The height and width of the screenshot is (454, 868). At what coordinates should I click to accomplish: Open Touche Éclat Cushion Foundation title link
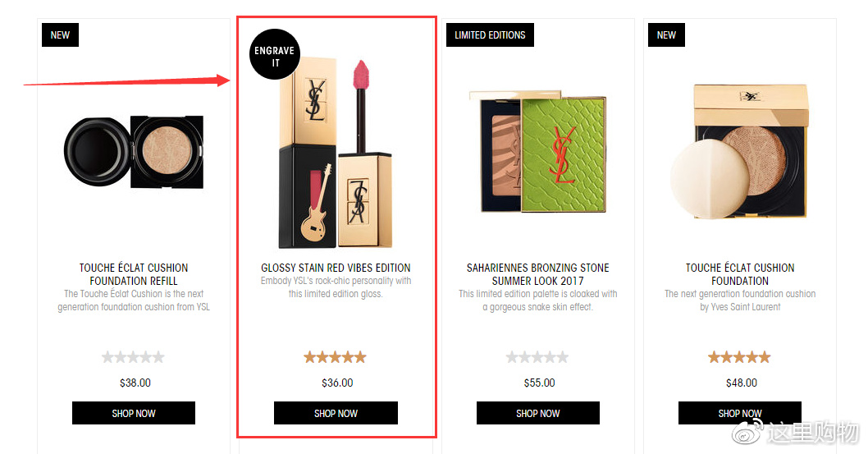click(x=740, y=274)
